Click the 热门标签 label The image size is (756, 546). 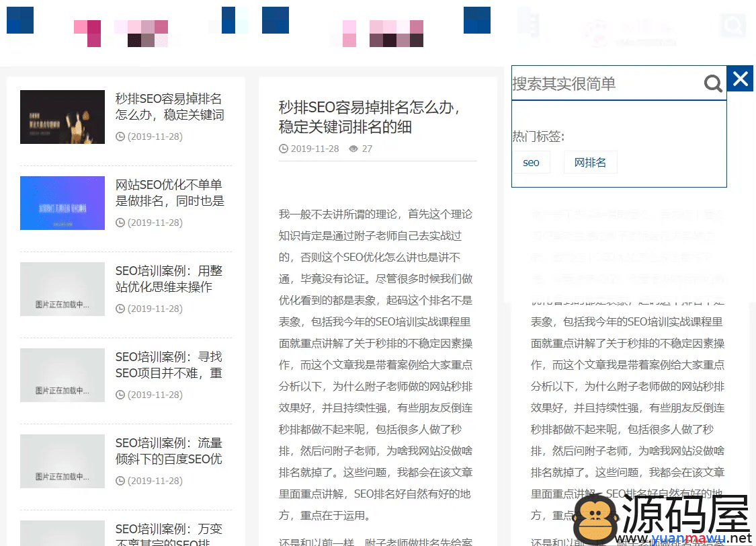(538, 136)
